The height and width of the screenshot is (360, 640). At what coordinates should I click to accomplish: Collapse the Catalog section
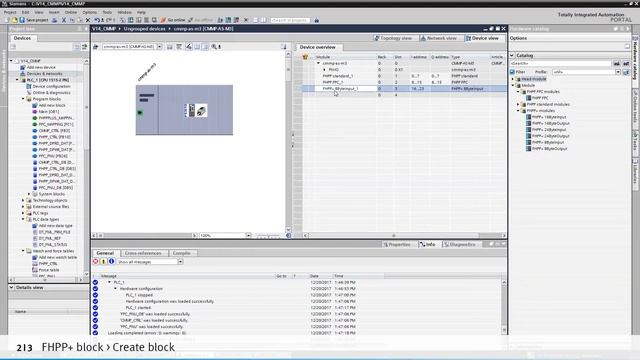coord(512,55)
